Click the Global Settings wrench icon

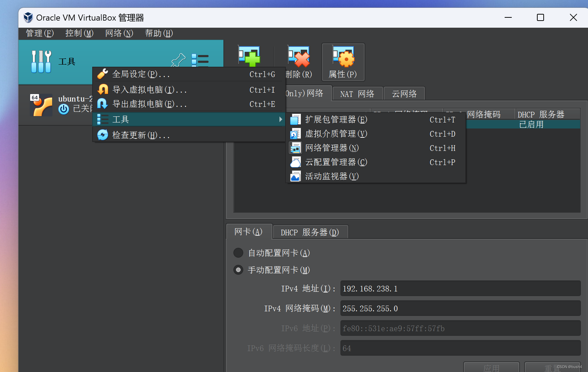tap(102, 74)
